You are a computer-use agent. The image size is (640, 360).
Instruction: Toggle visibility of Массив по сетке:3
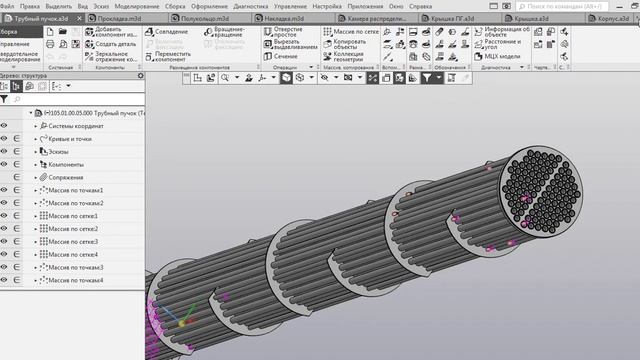pyautogui.click(x=4, y=242)
